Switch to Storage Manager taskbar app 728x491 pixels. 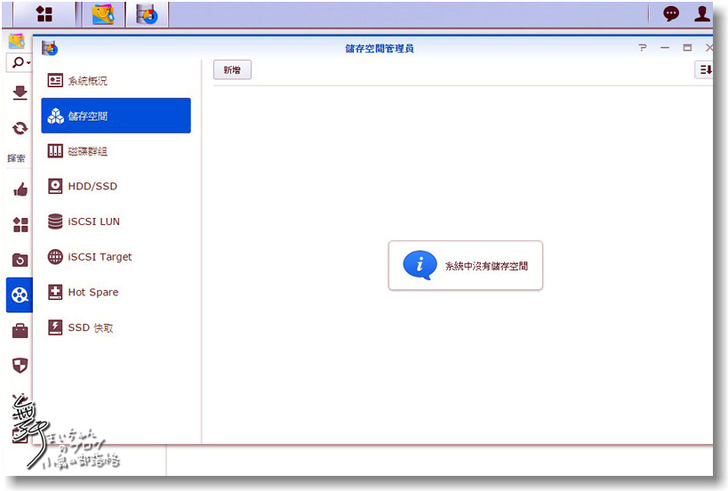click(147, 14)
